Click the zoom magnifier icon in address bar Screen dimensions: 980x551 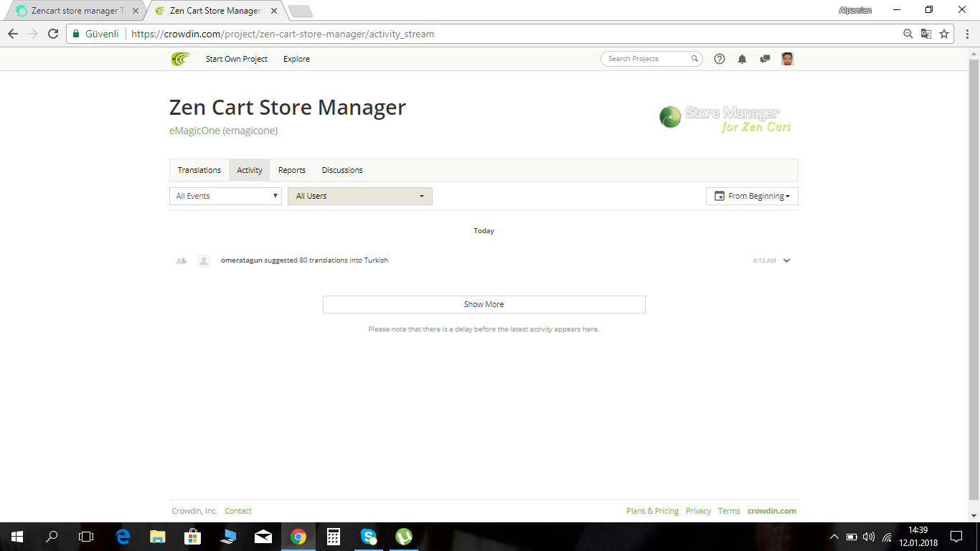click(x=908, y=34)
